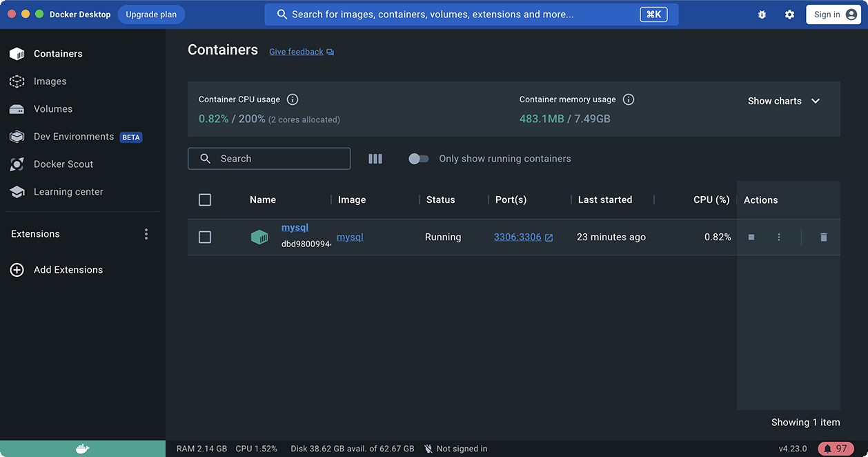Select Containers in the sidebar
The width and height of the screenshot is (868, 457).
58,53
